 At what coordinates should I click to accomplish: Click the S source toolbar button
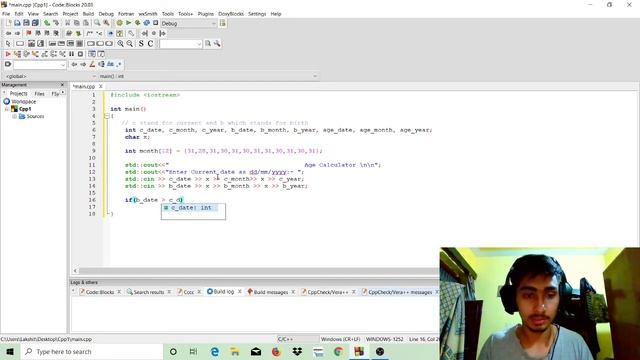[141, 44]
